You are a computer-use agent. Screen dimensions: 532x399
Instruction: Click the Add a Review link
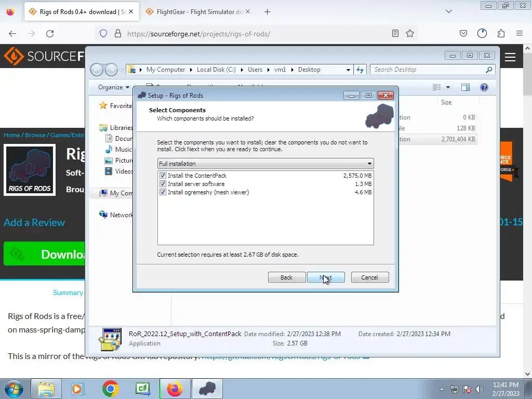pos(34,222)
